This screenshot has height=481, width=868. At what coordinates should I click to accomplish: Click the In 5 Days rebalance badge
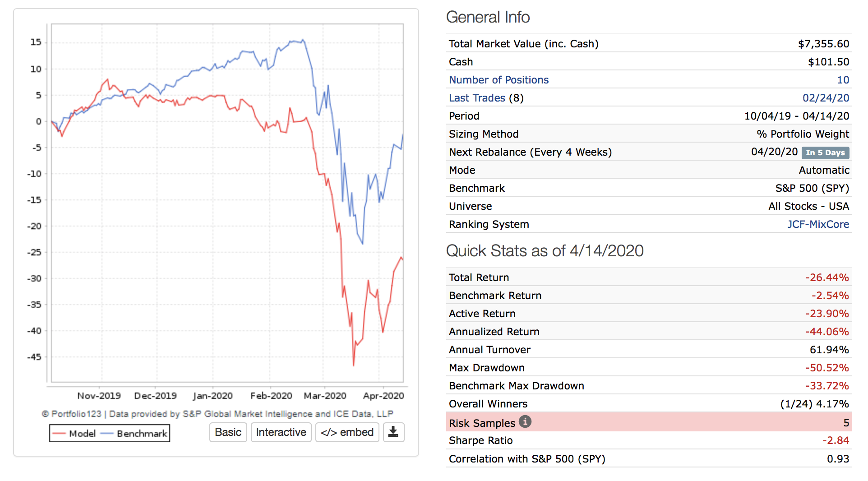[825, 153]
